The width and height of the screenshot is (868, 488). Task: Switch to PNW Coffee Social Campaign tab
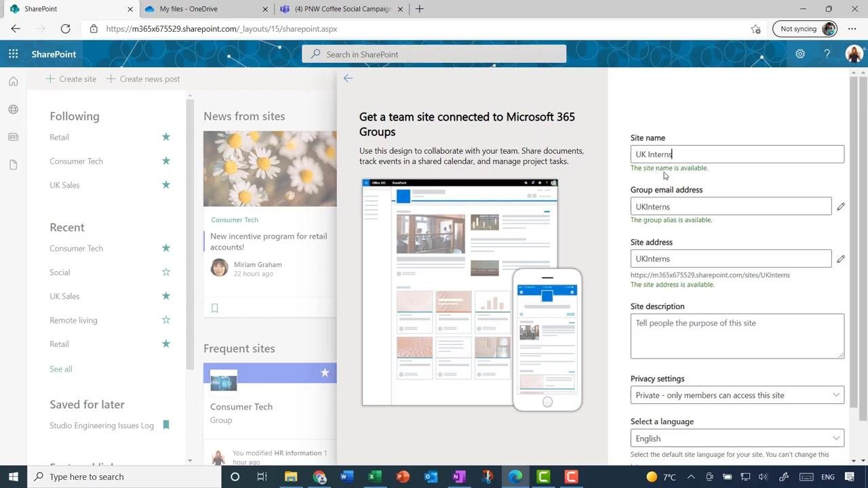[x=340, y=9]
